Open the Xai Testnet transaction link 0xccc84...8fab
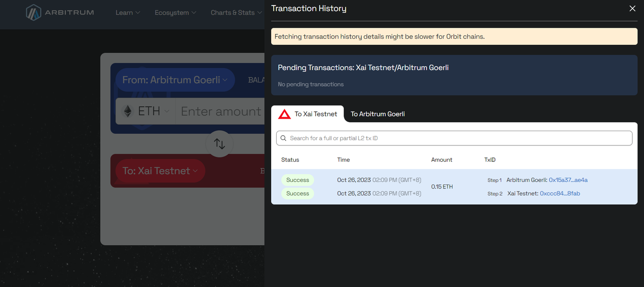This screenshot has width=644, height=287. click(559, 194)
